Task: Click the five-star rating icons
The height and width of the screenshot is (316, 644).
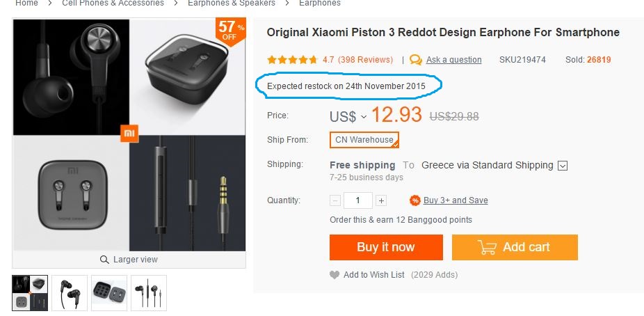Action: (x=292, y=60)
